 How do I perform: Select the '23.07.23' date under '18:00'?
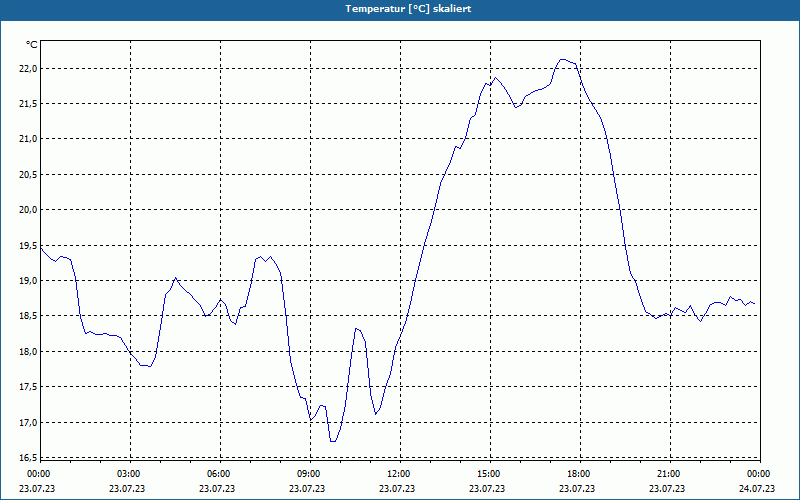[x=577, y=488]
